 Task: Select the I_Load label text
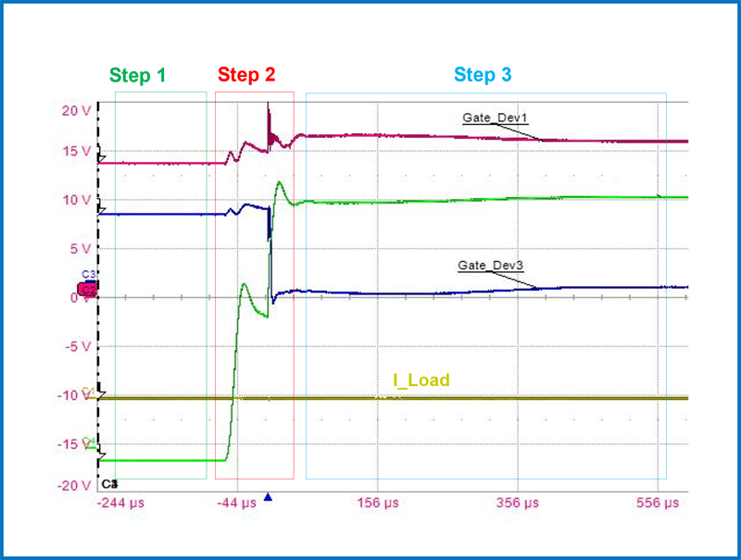tap(421, 380)
